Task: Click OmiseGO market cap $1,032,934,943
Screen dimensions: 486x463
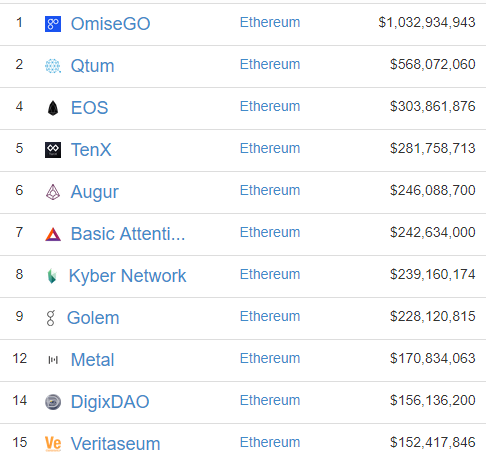Action: (x=427, y=22)
